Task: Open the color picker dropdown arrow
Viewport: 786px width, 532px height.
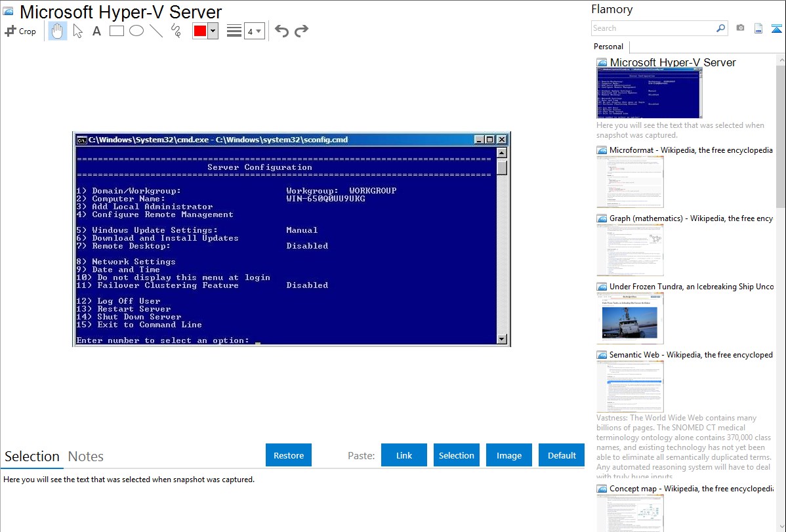Action: click(x=213, y=31)
